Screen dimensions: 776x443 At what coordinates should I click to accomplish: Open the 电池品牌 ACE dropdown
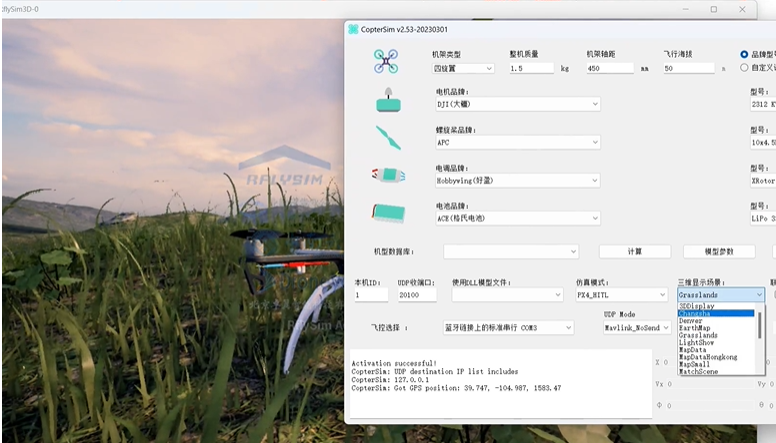pyautogui.click(x=518, y=218)
